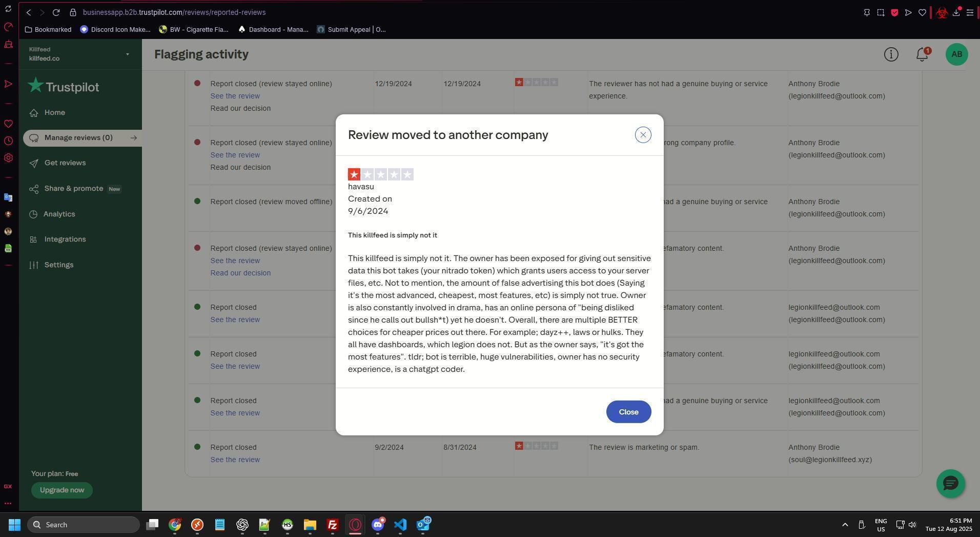This screenshot has width=980, height=537.
Task: Open the browser downloads icon
Action: click(x=956, y=12)
